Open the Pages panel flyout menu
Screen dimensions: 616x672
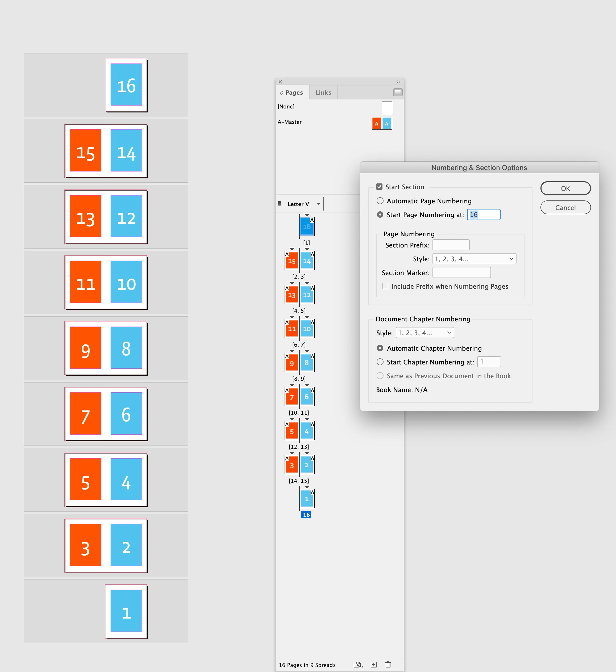click(398, 92)
